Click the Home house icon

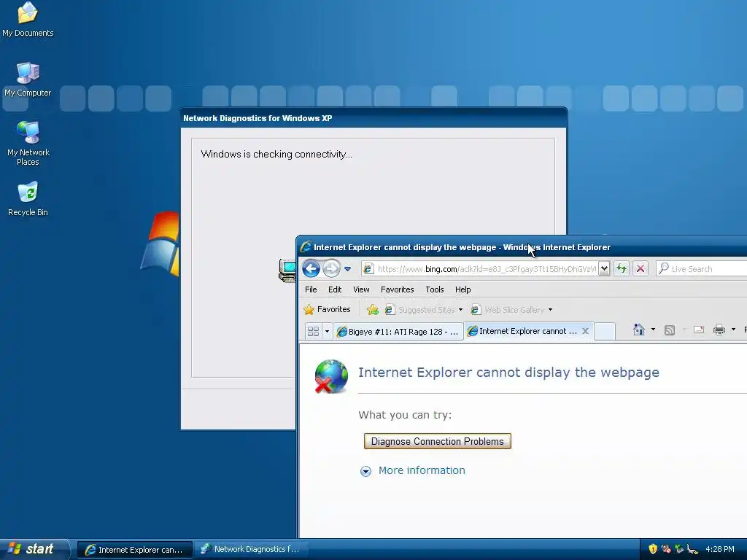[x=639, y=330]
